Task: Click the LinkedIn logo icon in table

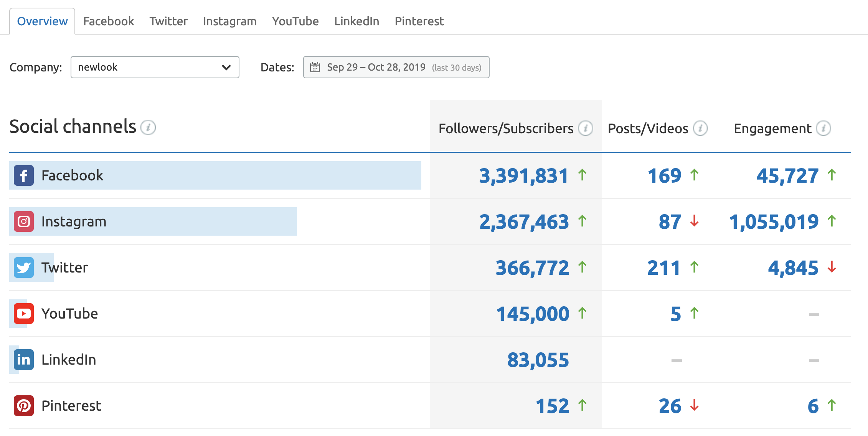Action: coord(24,360)
